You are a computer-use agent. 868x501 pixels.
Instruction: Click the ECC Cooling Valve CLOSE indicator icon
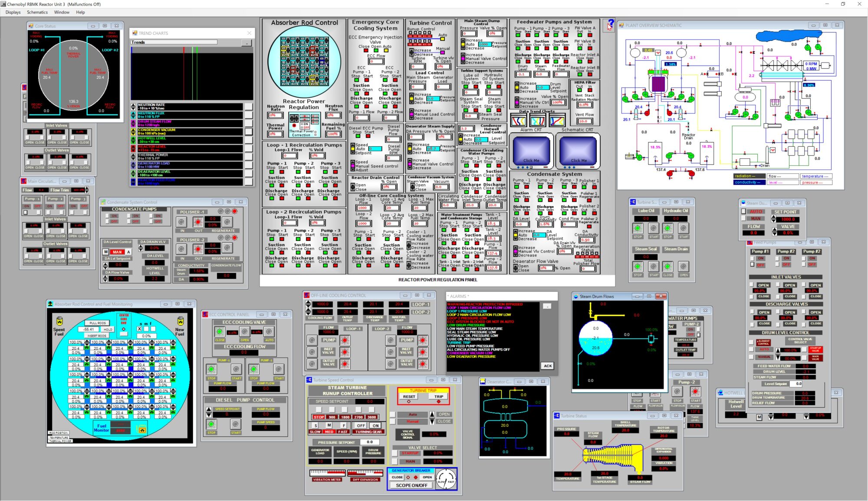pos(220,332)
